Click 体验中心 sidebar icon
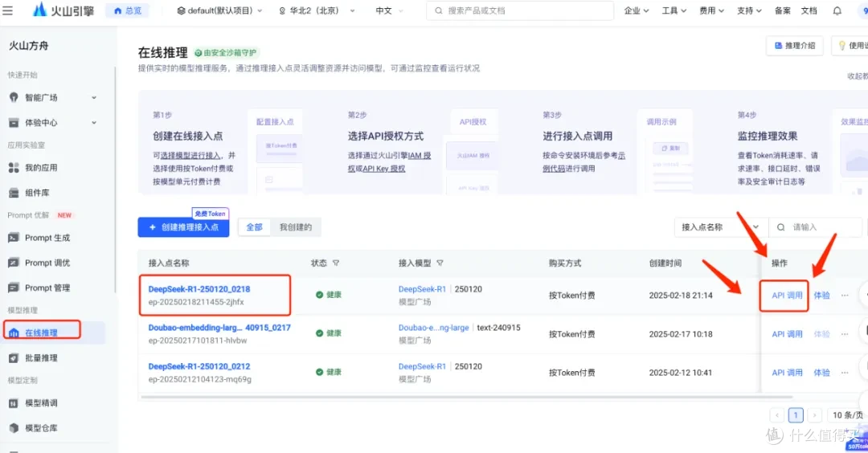Viewport: 868px width, 453px height. pyautogui.click(x=14, y=123)
